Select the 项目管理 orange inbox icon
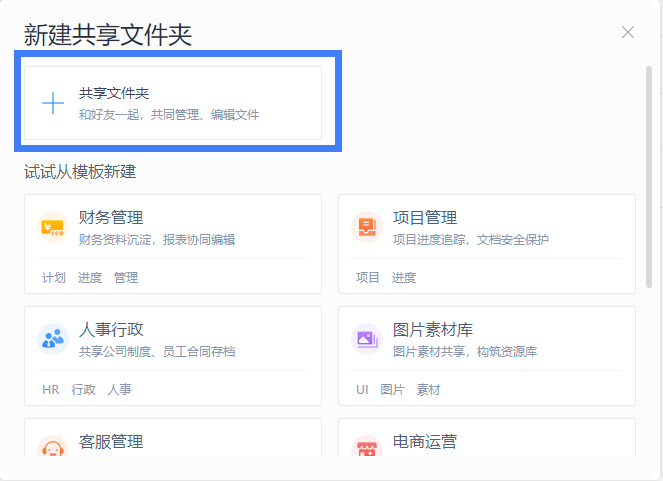Image resolution: width=663 pixels, height=481 pixels. pos(367,227)
